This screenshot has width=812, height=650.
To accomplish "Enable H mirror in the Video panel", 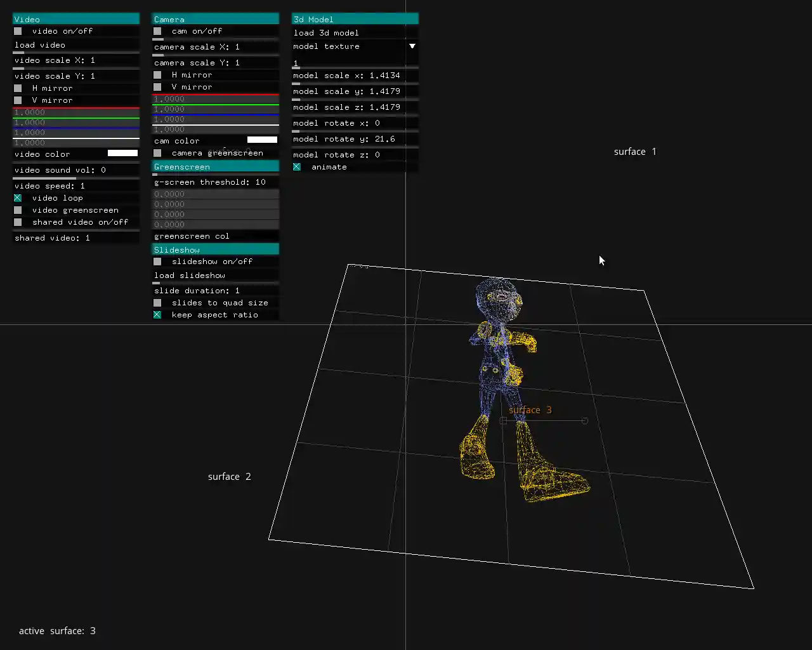I will 18,88.
